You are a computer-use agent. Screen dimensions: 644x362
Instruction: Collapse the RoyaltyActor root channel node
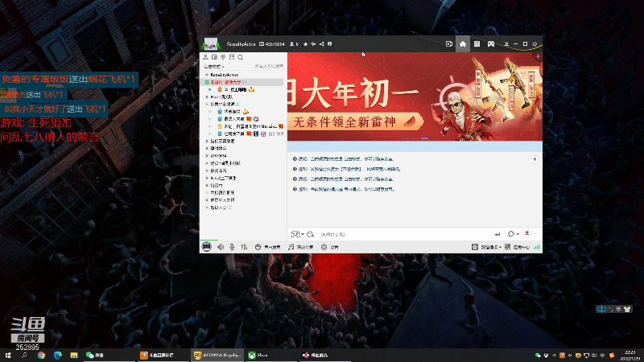coord(207,75)
